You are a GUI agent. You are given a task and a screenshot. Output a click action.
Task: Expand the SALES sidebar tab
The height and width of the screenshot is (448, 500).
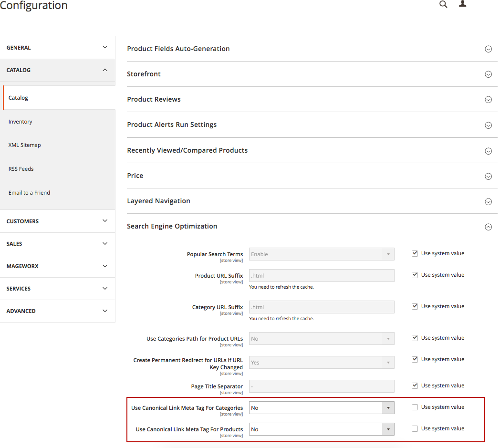[57, 244]
